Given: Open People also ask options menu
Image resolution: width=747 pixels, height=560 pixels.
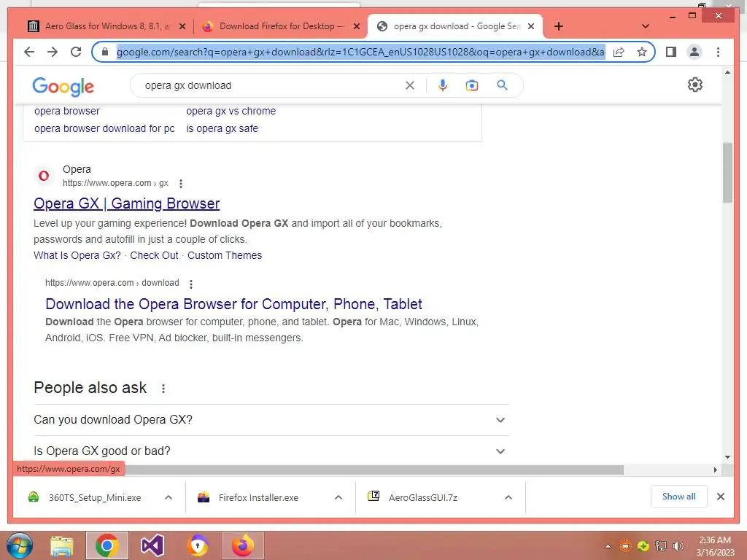Looking at the screenshot, I should 163,389.
